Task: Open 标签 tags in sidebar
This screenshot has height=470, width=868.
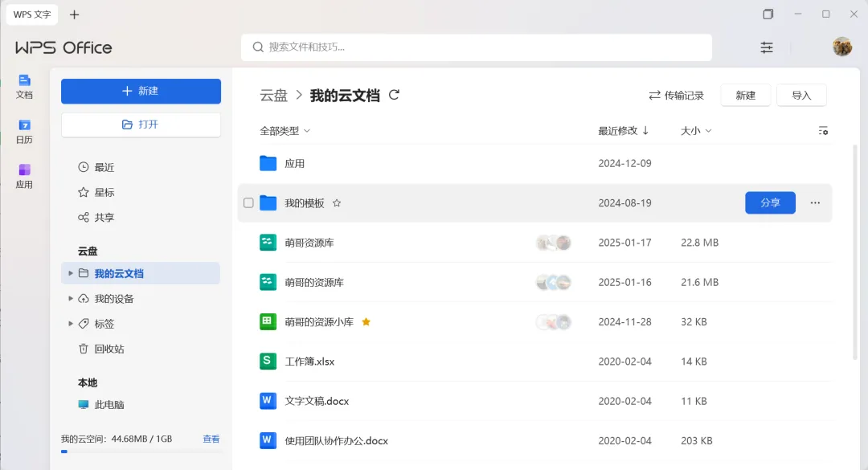Action: tap(96, 323)
